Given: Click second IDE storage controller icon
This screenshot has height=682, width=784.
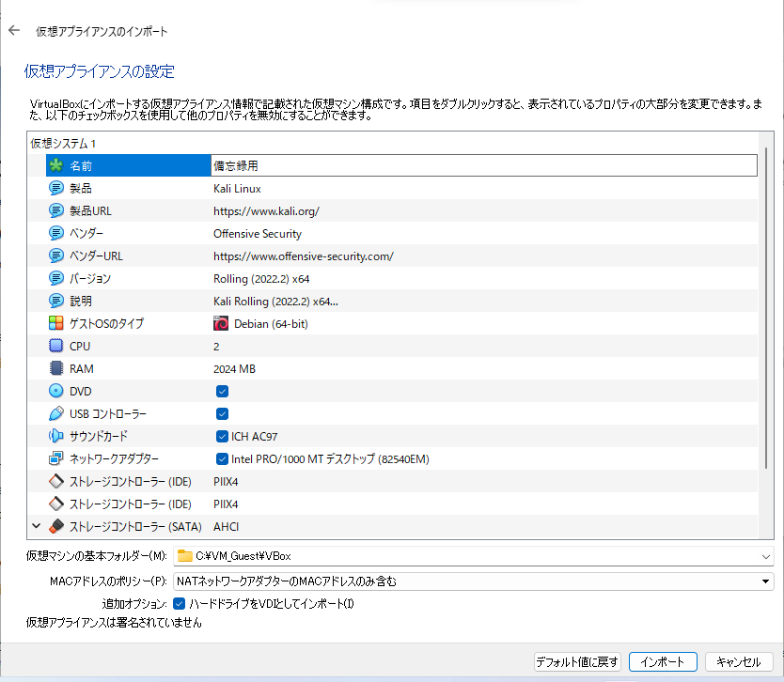Looking at the screenshot, I should [x=56, y=504].
